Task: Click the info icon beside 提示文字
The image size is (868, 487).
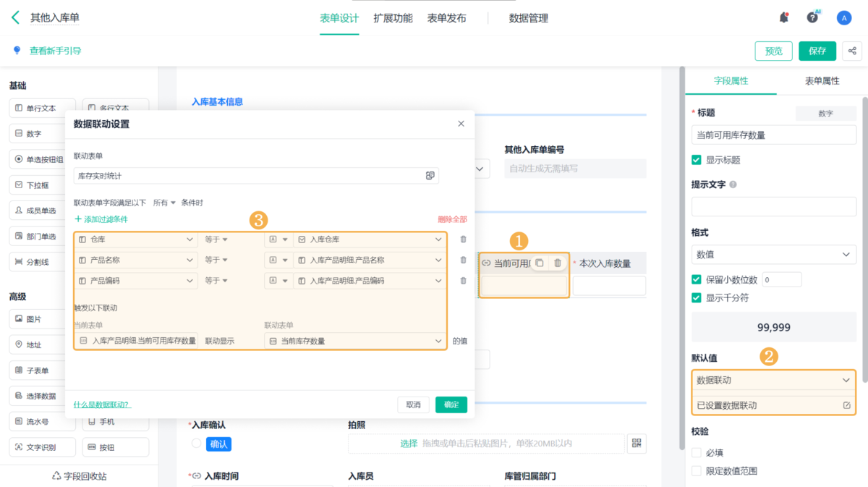Action: 733,185
